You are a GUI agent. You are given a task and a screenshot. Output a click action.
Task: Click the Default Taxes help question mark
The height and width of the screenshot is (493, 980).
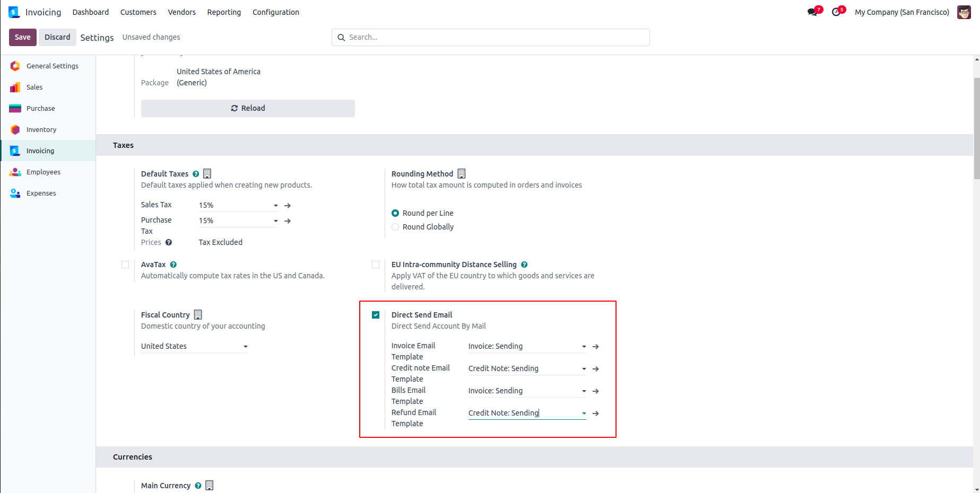point(196,174)
